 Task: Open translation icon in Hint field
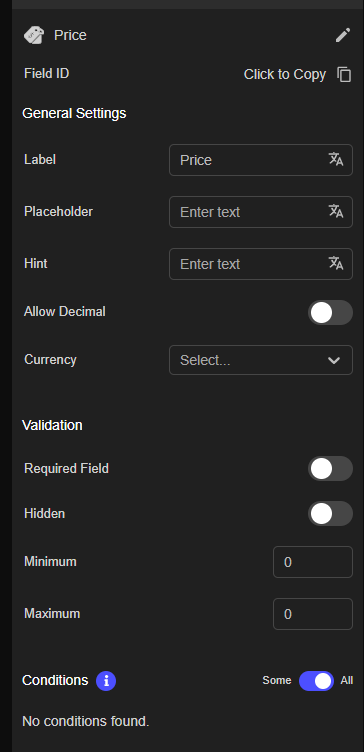point(336,263)
